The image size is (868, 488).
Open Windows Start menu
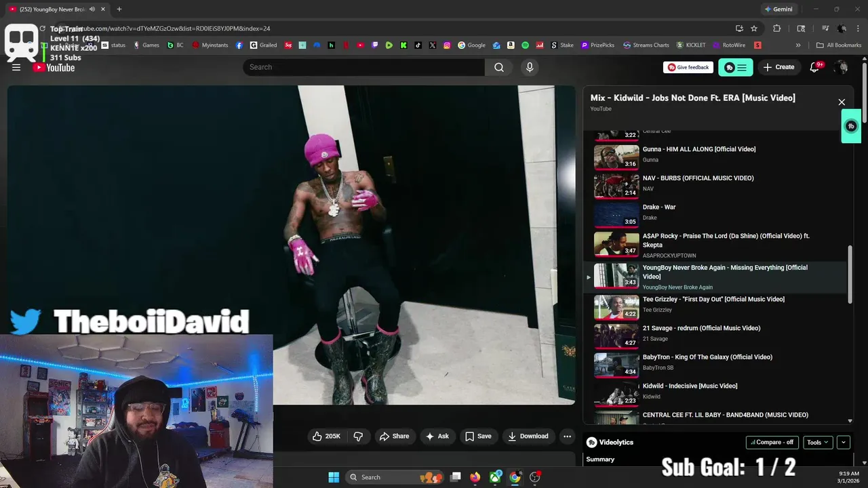point(334,477)
